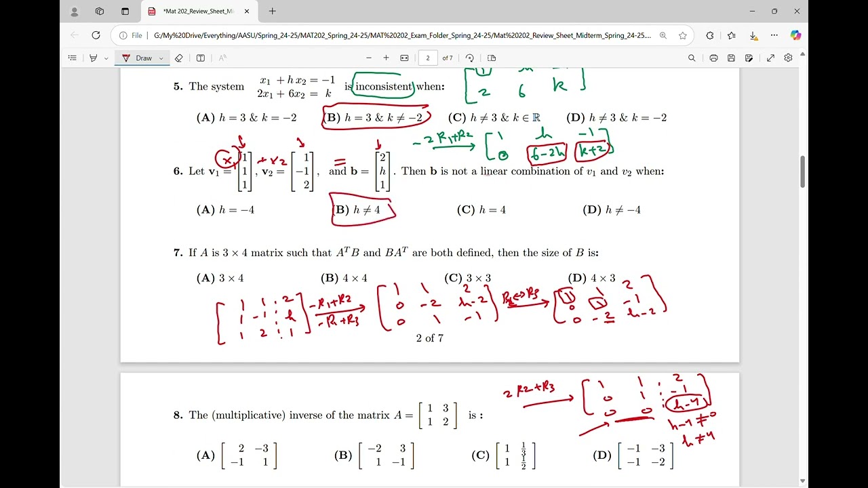
Task: Click answer '(A) h = 3 & k = −2'
Action: (247, 117)
